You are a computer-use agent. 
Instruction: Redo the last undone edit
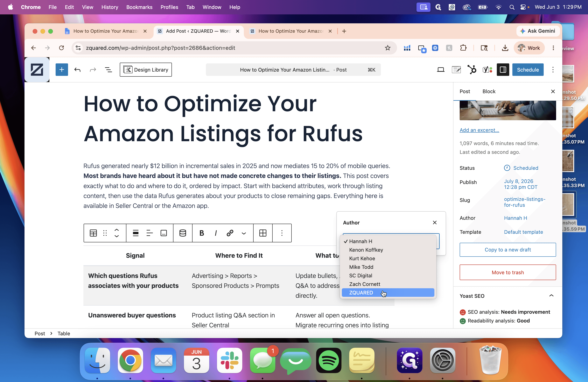pos(93,70)
